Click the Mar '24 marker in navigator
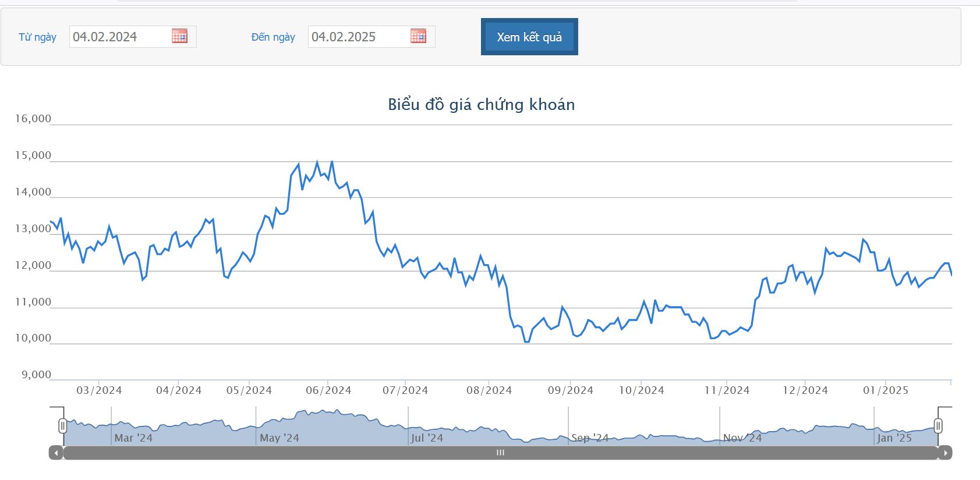Image resolution: width=980 pixels, height=480 pixels. tap(133, 438)
